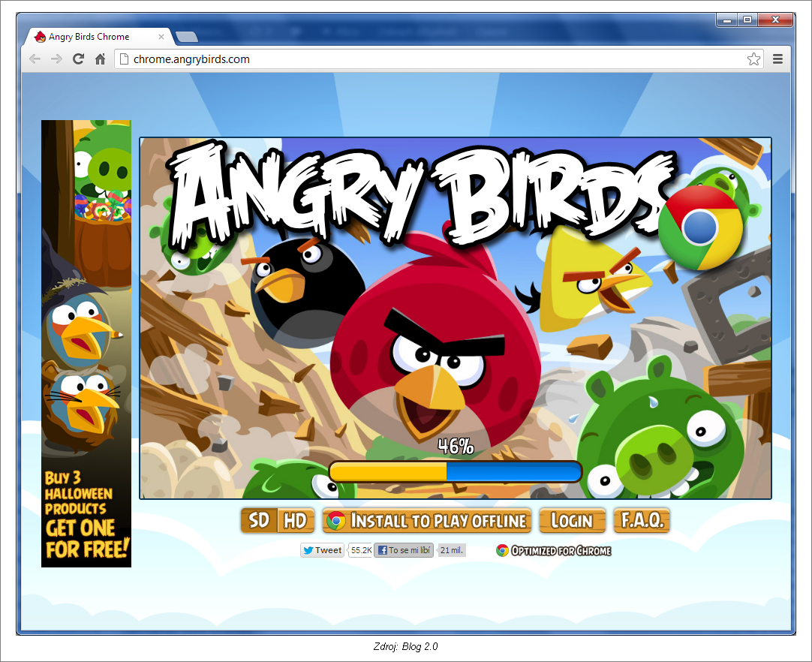Click the browser Forward arrow
This screenshot has width=812, height=662.
56,59
